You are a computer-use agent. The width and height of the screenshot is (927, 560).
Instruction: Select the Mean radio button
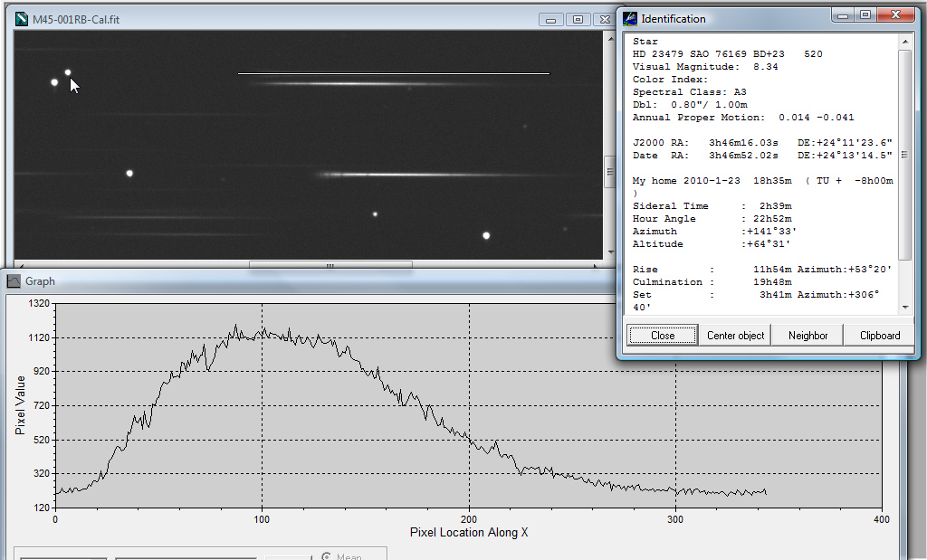tap(327, 555)
